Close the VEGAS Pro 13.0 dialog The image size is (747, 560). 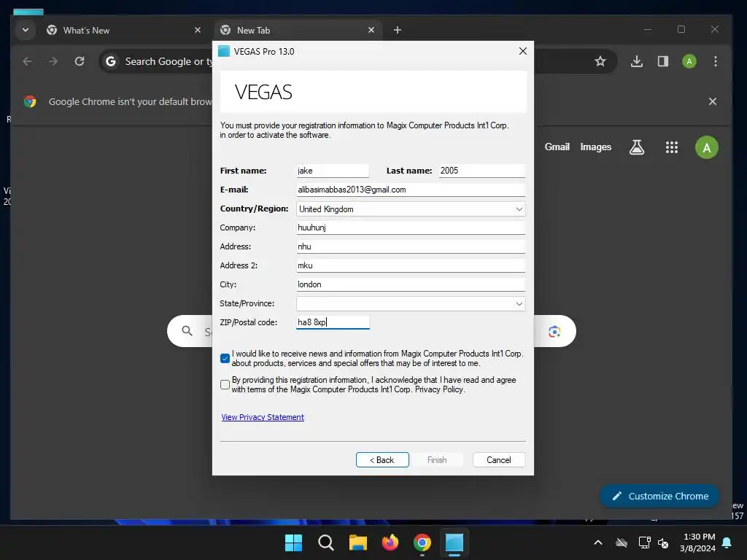coord(522,51)
